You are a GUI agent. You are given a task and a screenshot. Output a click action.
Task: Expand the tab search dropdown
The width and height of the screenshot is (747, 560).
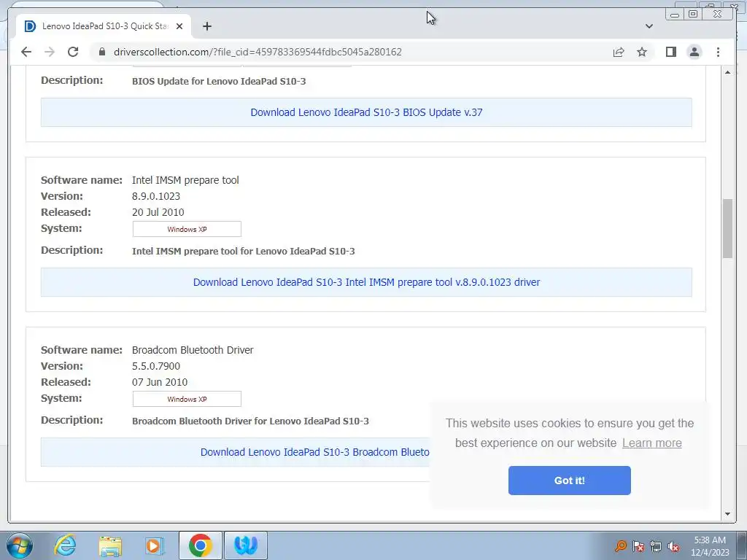click(649, 26)
